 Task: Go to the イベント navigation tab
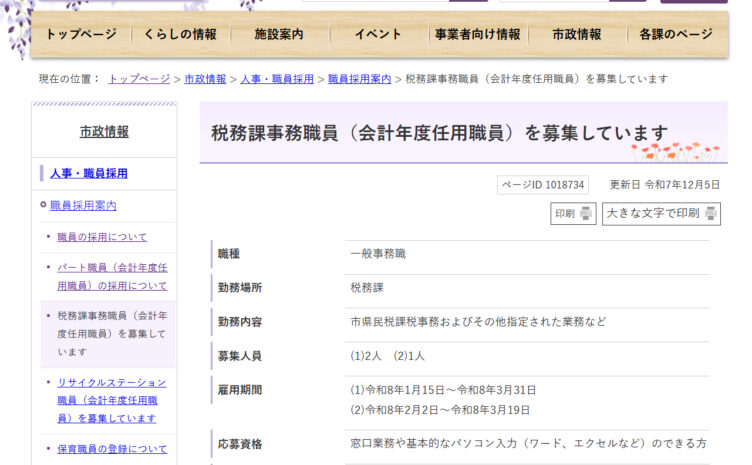click(378, 35)
